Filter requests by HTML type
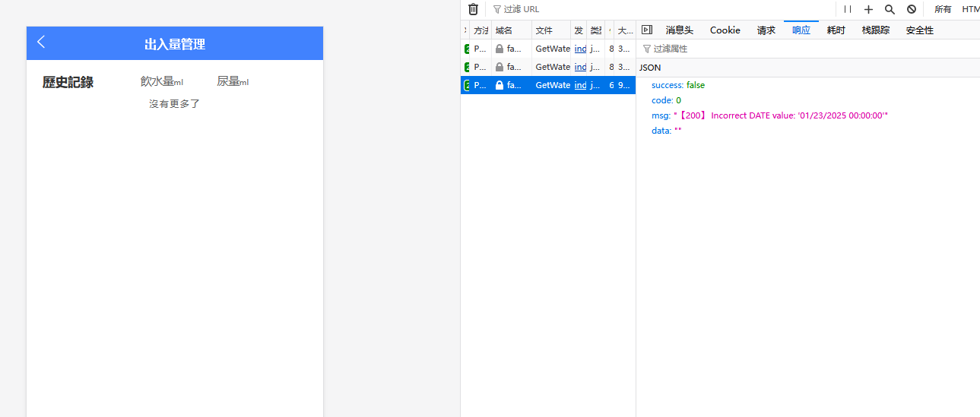The image size is (980, 417). [970, 9]
